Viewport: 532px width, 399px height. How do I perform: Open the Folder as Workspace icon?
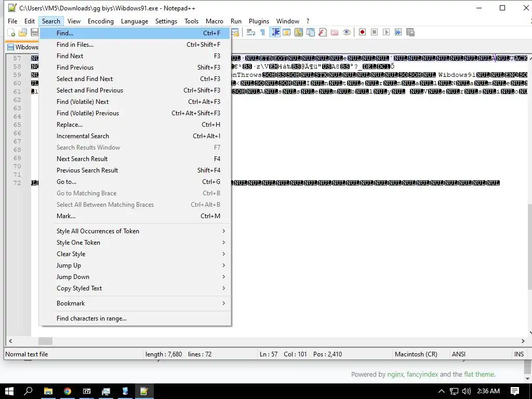335,32
